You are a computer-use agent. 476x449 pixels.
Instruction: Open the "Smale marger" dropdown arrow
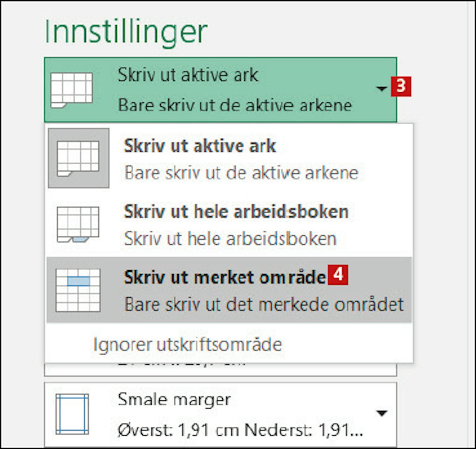381,413
